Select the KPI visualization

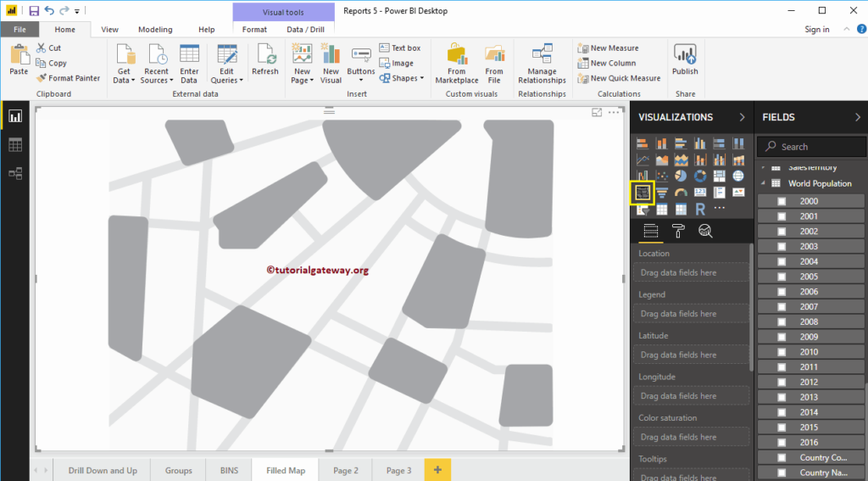(738, 193)
